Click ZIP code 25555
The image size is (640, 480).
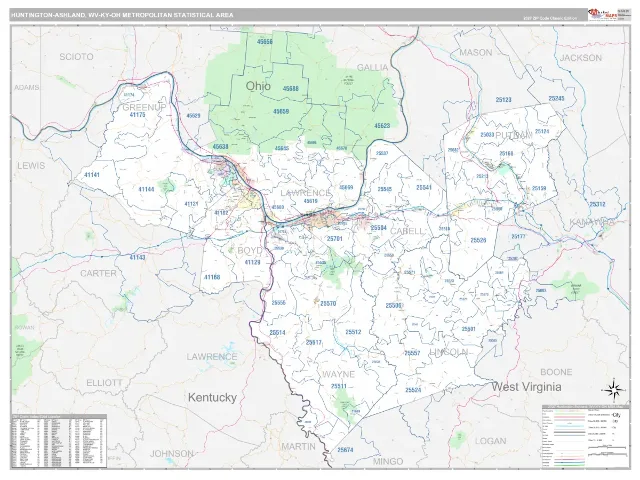(278, 303)
